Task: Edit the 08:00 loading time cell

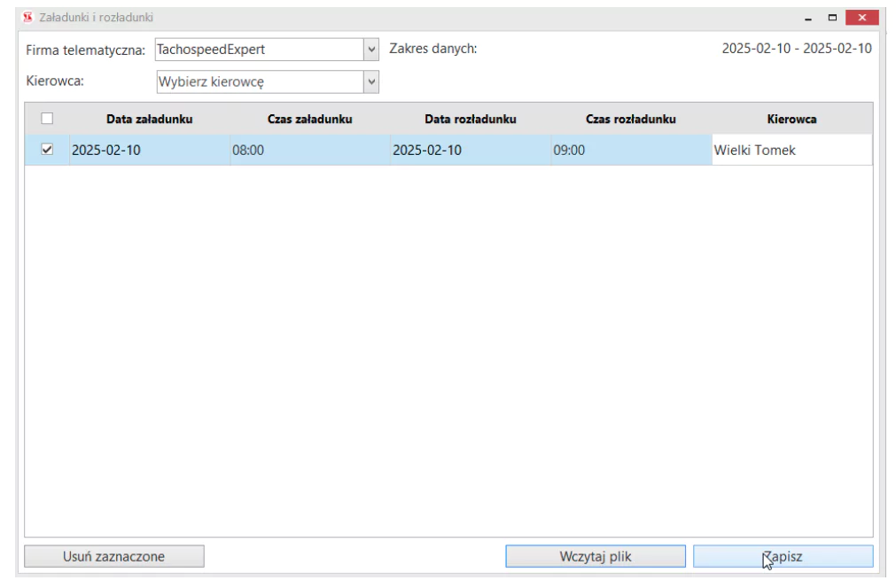Action: 310,150
